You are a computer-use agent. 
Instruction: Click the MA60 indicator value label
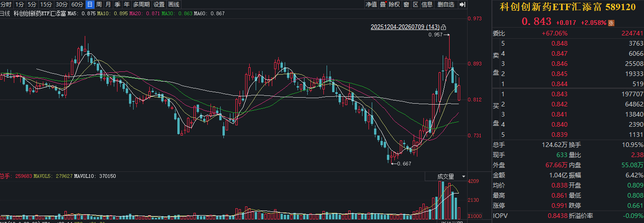click(209, 14)
